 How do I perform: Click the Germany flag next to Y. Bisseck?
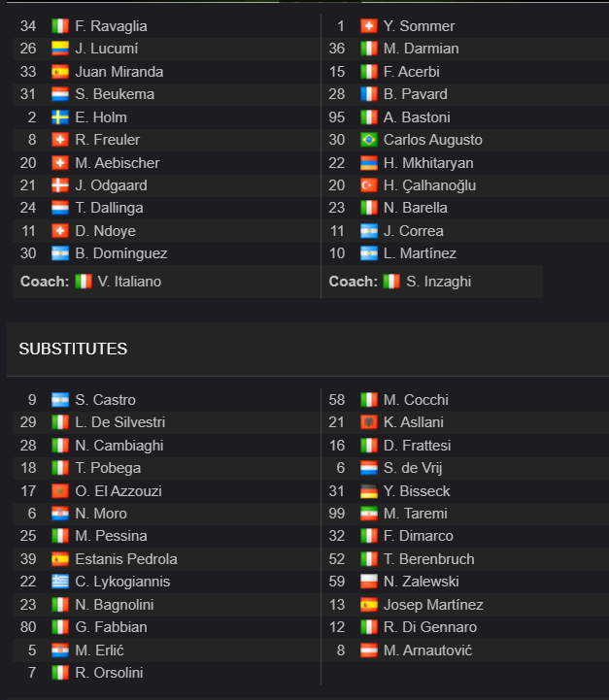[x=369, y=491]
